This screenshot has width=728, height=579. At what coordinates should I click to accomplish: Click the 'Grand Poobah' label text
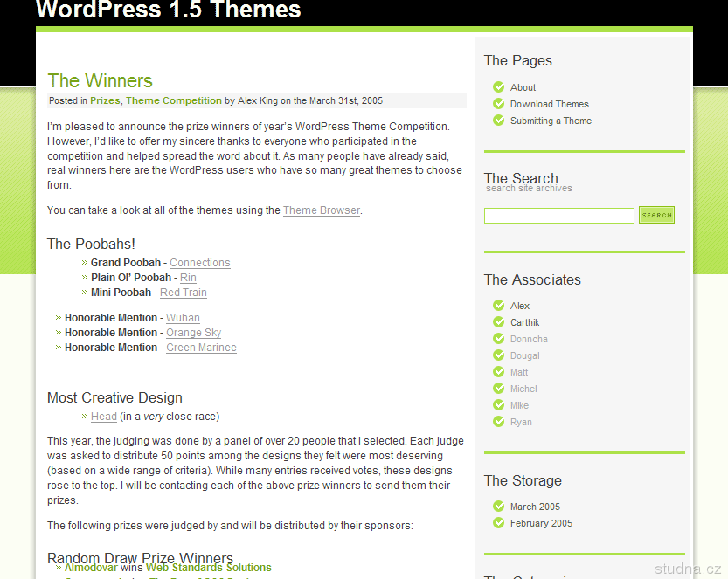pos(125,263)
